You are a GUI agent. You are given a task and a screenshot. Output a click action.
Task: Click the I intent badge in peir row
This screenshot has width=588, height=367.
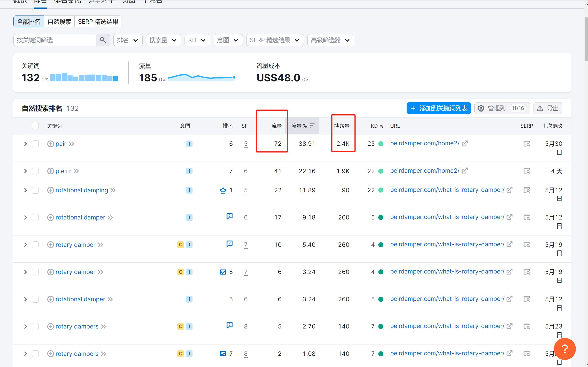(x=189, y=144)
